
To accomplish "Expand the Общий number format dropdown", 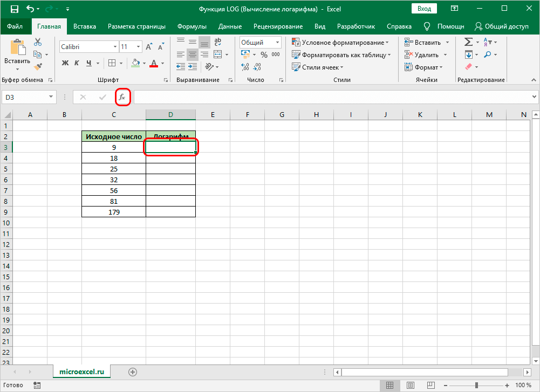I will tap(277, 43).
